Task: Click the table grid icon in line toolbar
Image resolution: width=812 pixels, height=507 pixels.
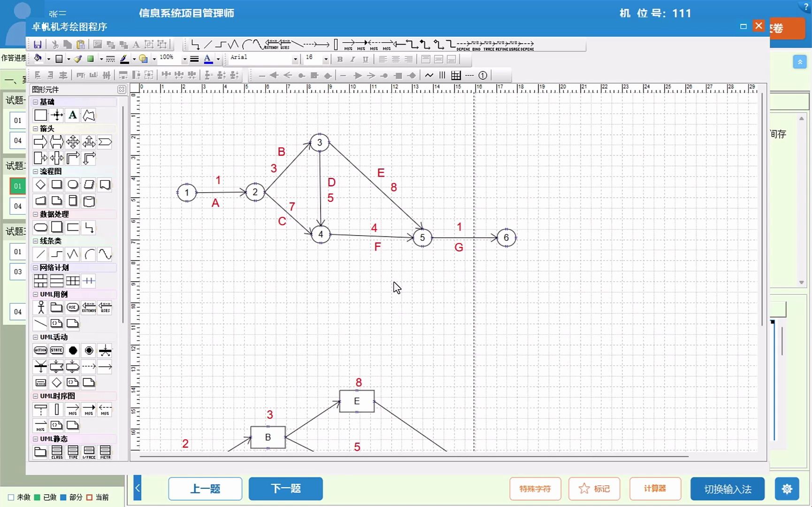Action: tap(456, 75)
